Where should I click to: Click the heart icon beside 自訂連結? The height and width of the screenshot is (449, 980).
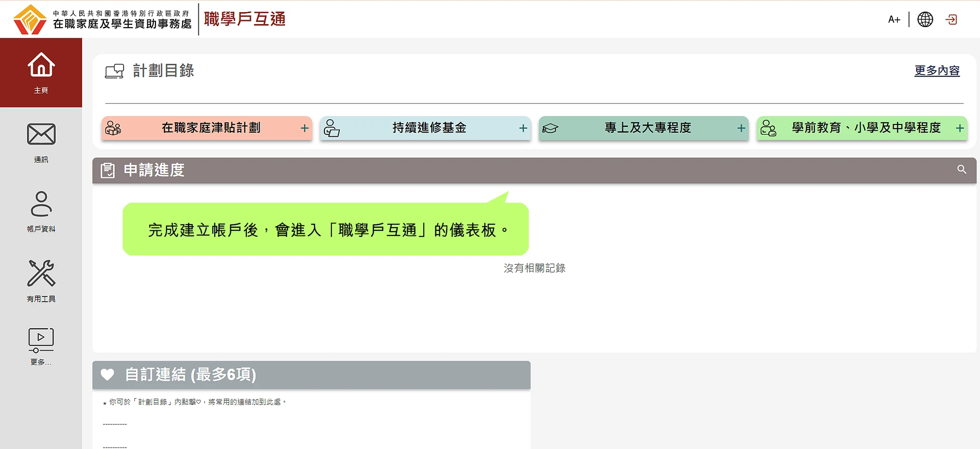tap(108, 374)
